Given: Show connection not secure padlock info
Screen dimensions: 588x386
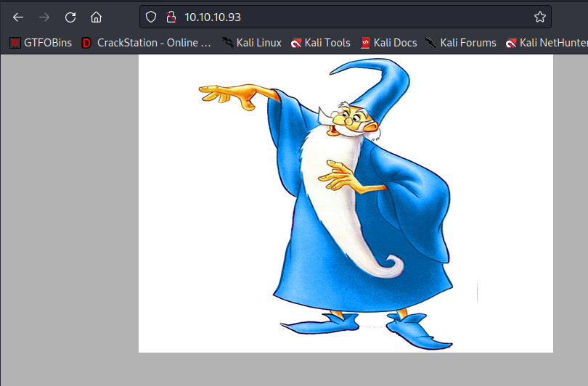Looking at the screenshot, I should [171, 17].
